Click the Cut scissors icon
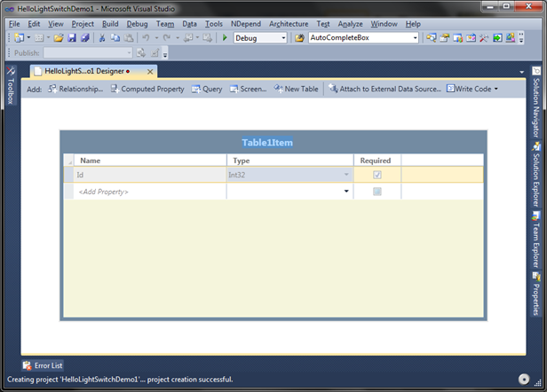The height and width of the screenshot is (392, 547). 102,37
